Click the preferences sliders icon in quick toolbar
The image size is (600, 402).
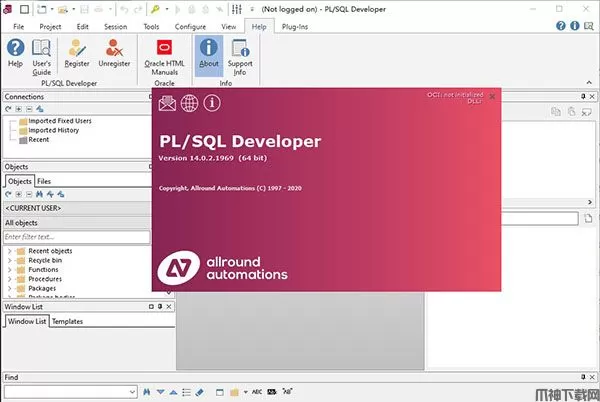[x=237, y=9]
